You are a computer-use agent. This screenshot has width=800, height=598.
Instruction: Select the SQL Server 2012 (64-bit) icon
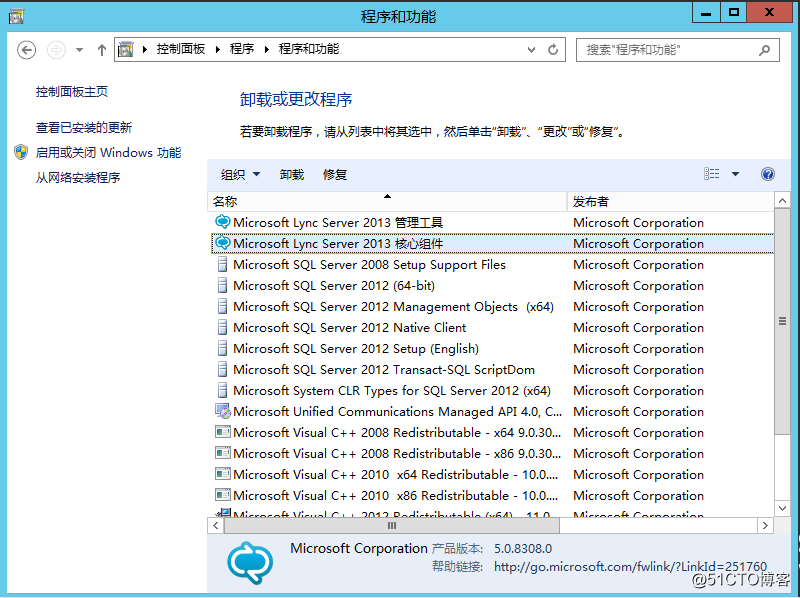[x=222, y=285]
